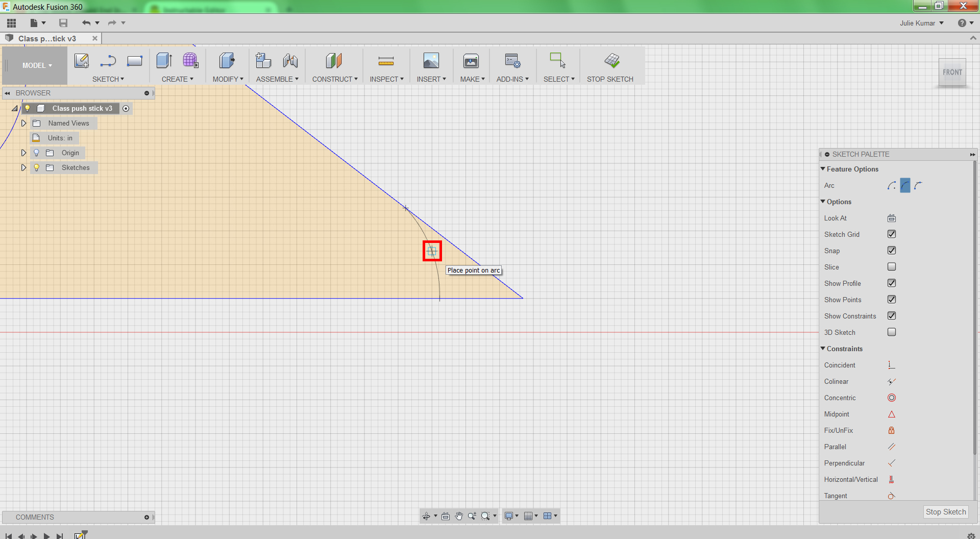Click the COMMENTS panel header

pos(79,517)
